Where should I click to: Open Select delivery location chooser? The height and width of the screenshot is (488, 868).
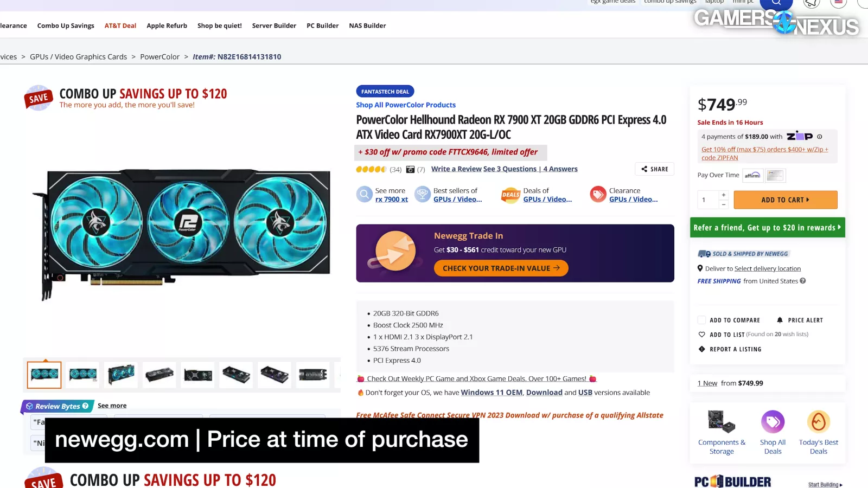point(767,268)
